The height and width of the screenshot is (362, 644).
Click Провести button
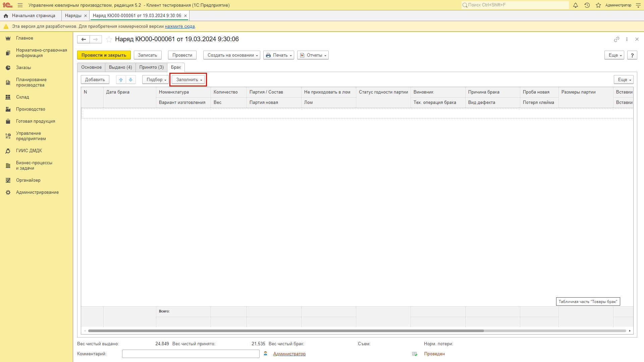coord(182,55)
